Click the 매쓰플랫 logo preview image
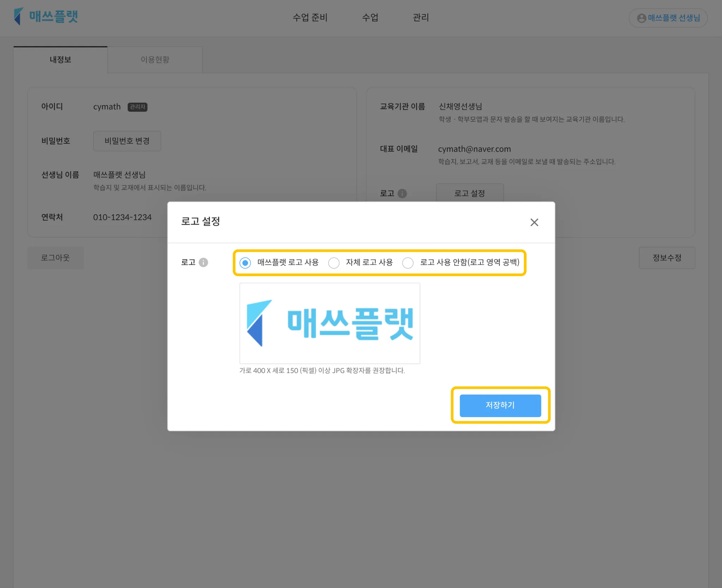This screenshot has height=588, width=722. coord(330,323)
